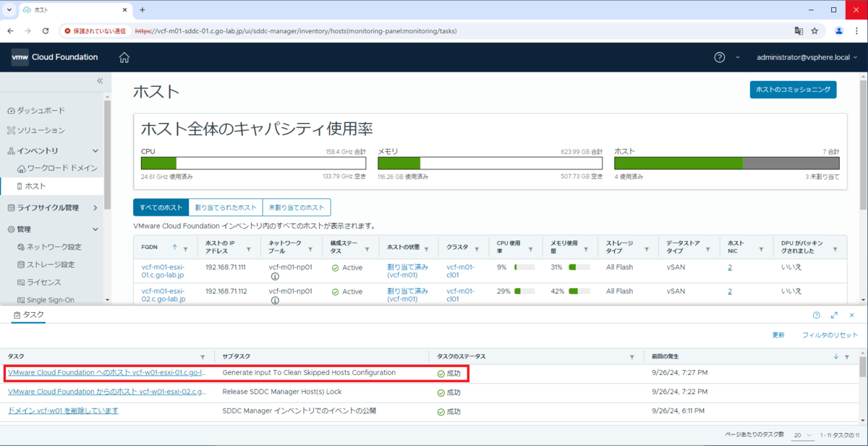Click the 9% CPU usage bar
The width and height of the screenshot is (868, 446).
click(x=524, y=267)
